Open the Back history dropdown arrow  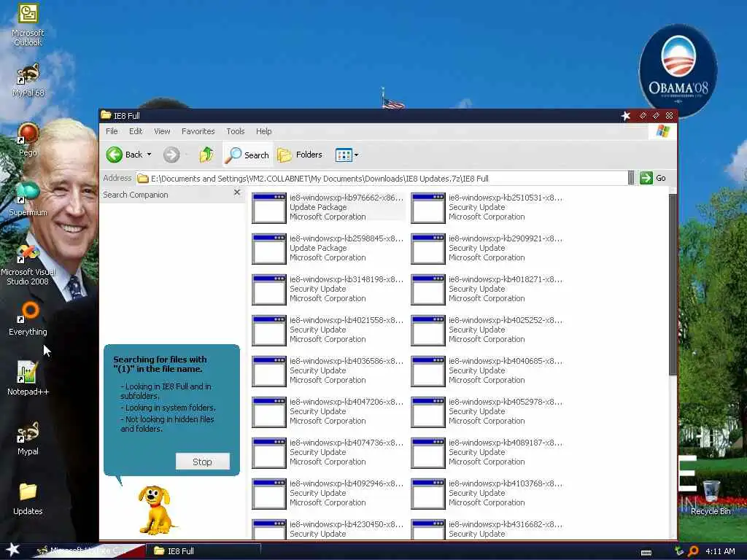(149, 155)
